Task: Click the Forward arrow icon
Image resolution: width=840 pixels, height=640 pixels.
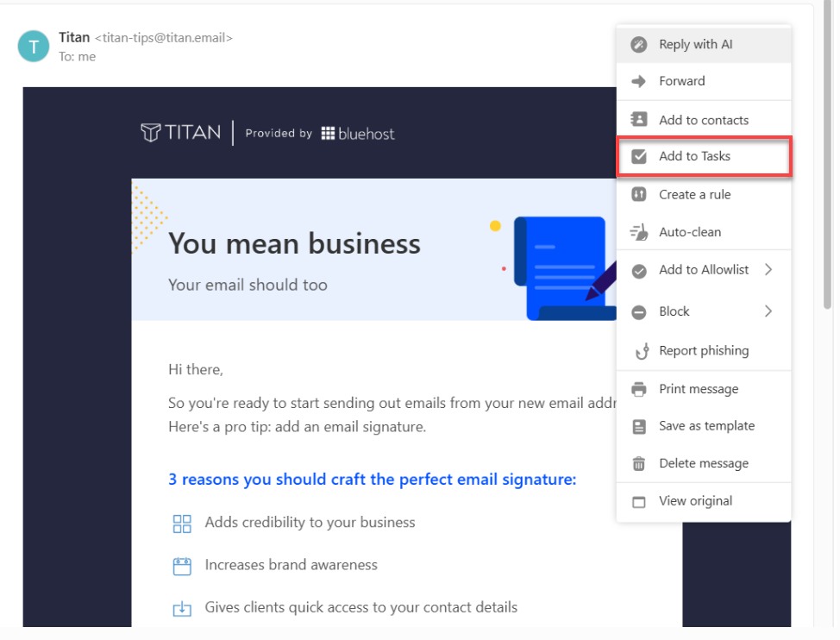Action: 638,81
